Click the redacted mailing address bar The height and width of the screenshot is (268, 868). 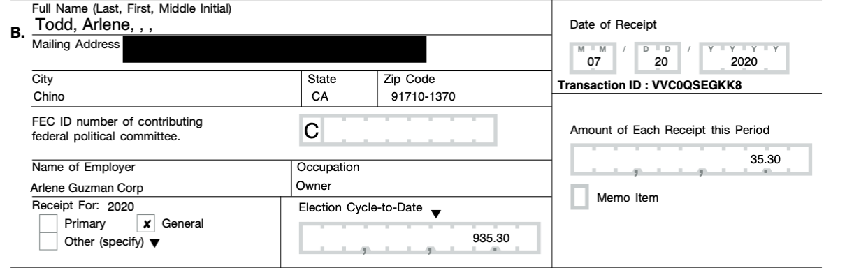[274, 50]
